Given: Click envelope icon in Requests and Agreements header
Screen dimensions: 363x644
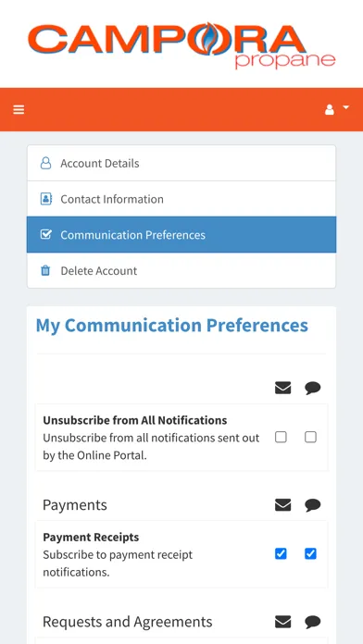Looking at the screenshot, I should [x=282, y=622].
